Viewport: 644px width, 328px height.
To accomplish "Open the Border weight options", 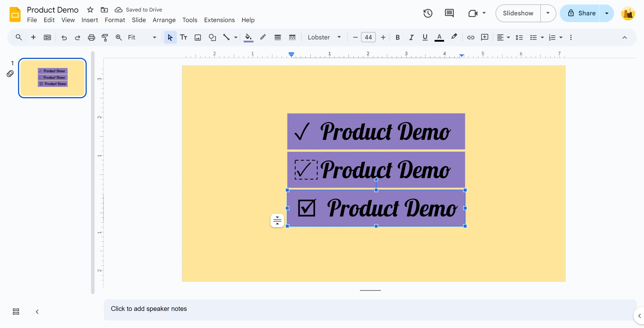I will click(x=278, y=37).
